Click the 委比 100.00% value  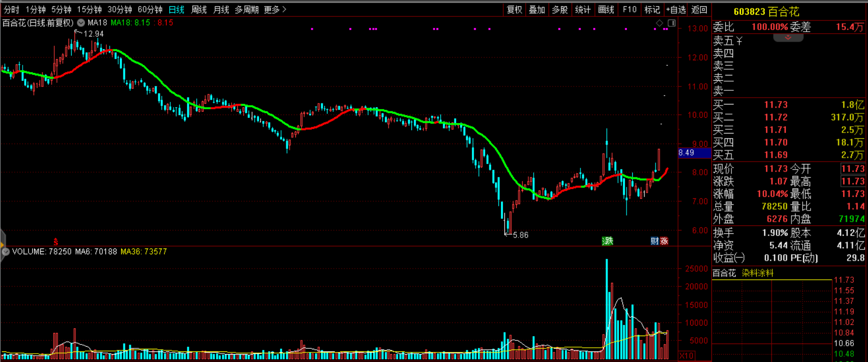(769, 27)
